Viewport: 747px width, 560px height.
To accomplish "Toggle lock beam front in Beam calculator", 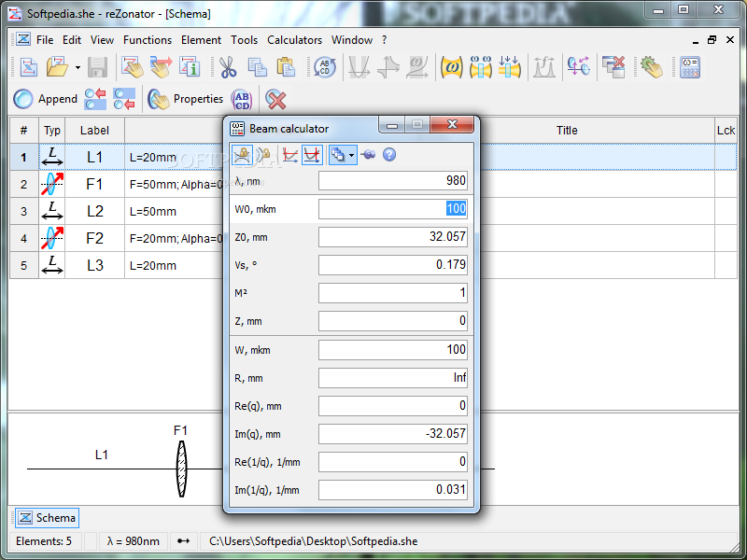I will click(263, 155).
